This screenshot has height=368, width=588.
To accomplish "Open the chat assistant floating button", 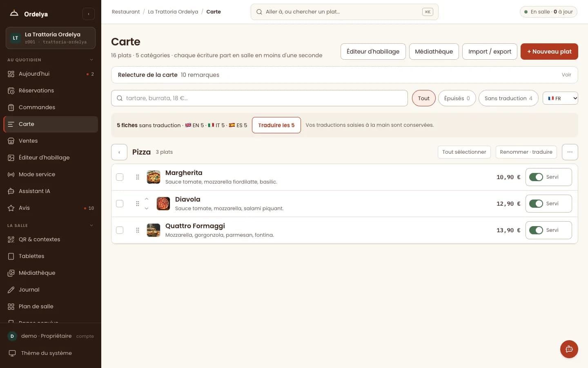I will (x=569, y=349).
